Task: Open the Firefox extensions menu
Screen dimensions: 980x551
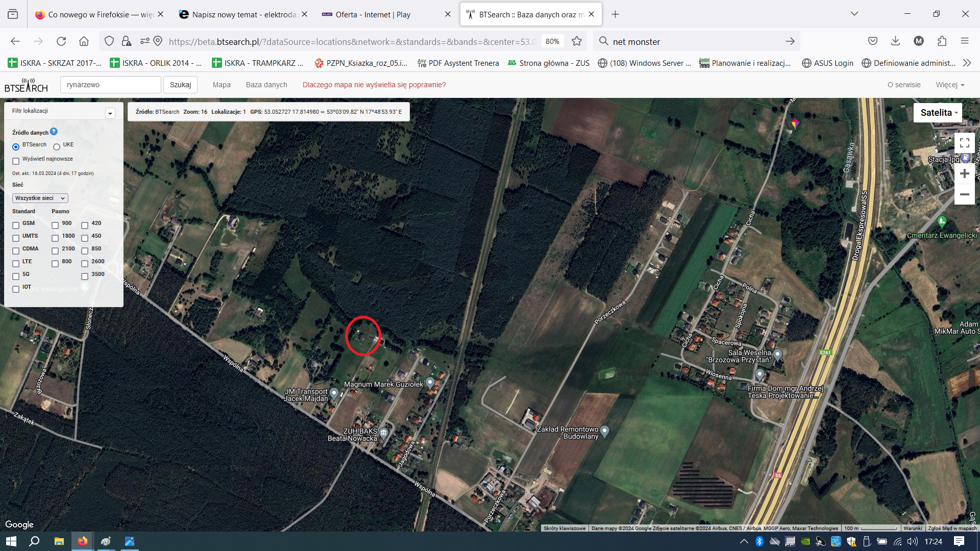Action: [942, 41]
